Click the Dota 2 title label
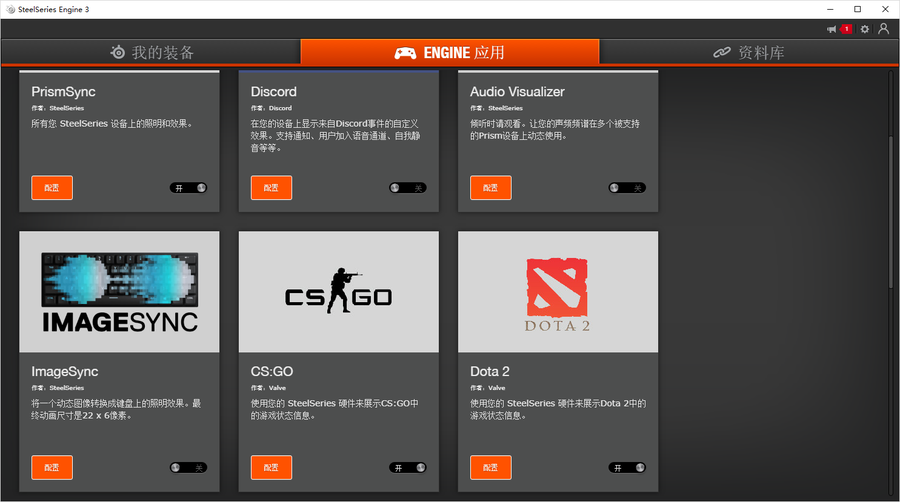The width and height of the screenshot is (900, 502). (490, 372)
